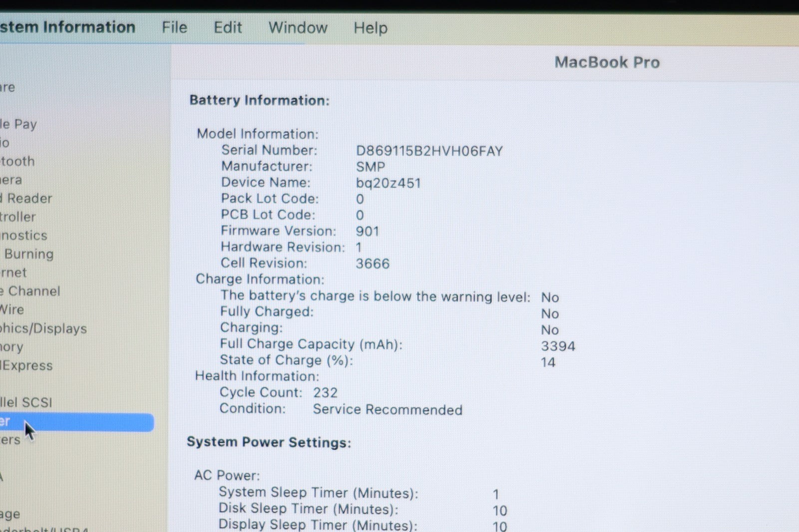Image resolution: width=799 pixels, height=532 pixels.
Task: Select the Diagnostics sidebar item
Action: [23, 236]
